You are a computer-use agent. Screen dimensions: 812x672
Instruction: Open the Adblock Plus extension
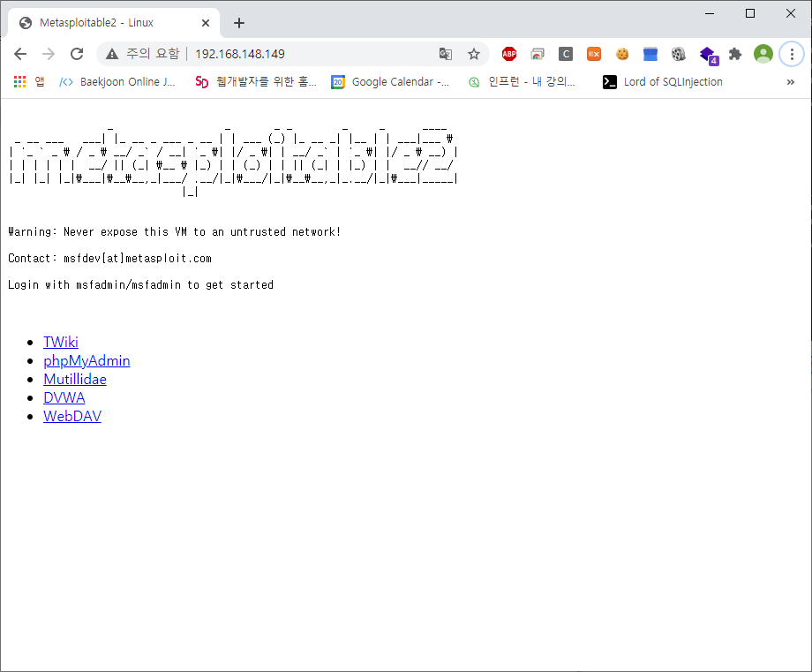point(509,54)
